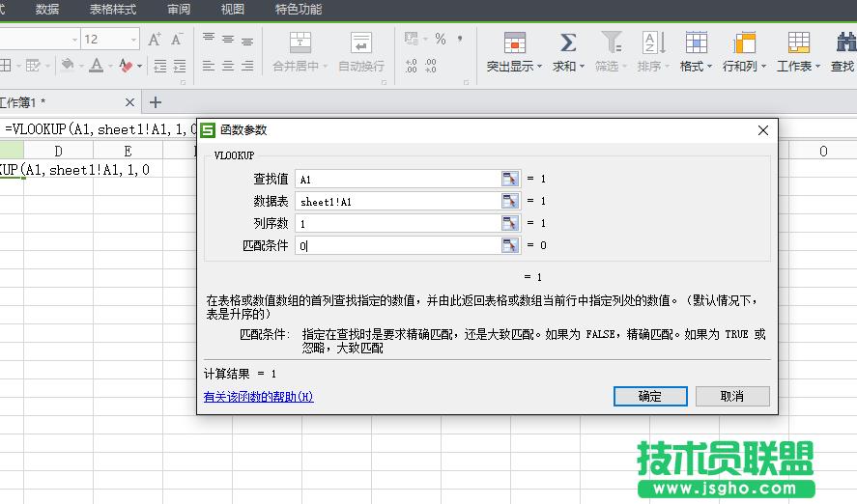Click the range picker icon beside 匹配条件
Image resolution: width=857 pixels, height=504 pixels.
tap(510, 245)
